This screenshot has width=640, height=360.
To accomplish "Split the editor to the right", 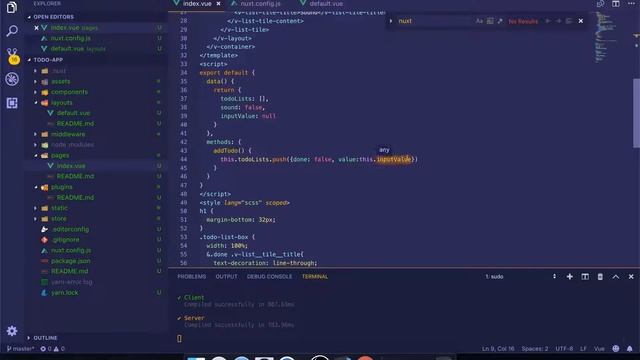I will (616, 4).
